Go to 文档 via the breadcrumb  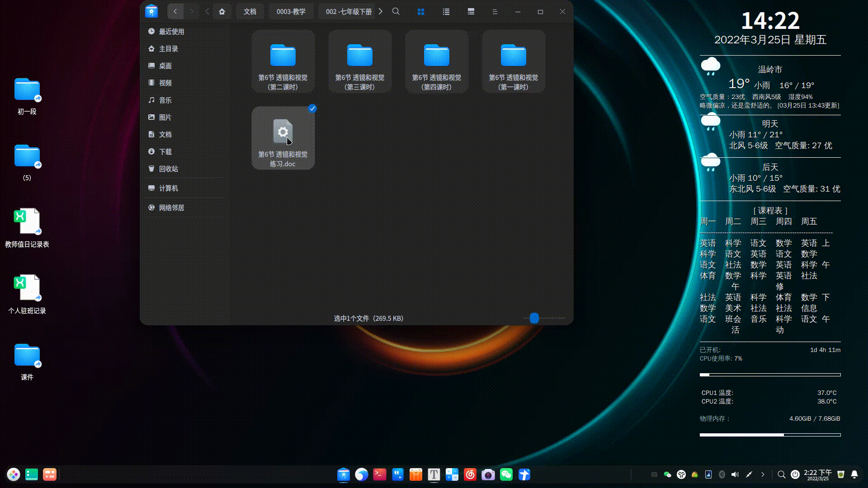[250, 11]
